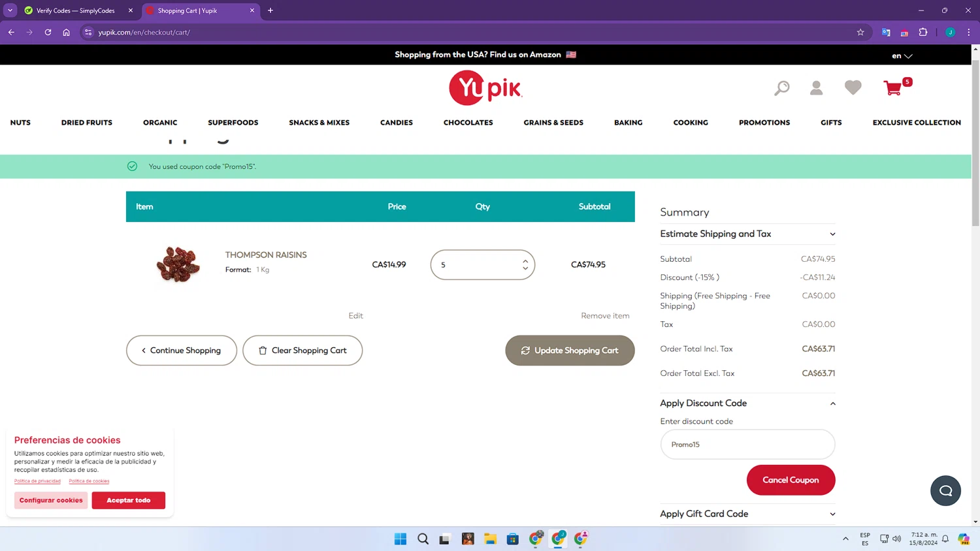The width and height of the screenshot is (980, 551).
Task: Click Amazon USA banner message
Action: (x=485, y=55)
